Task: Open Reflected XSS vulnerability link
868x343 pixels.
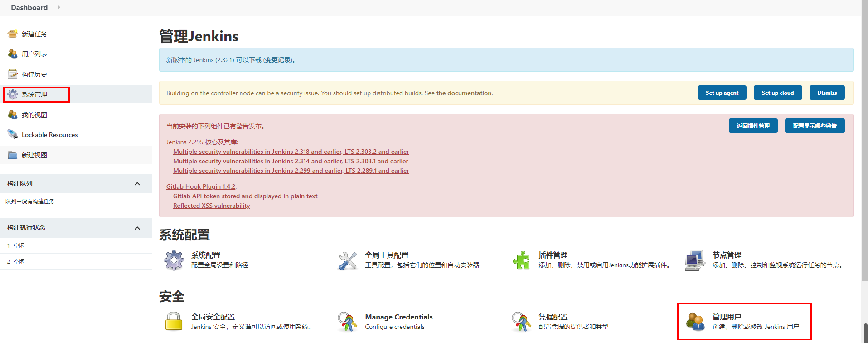Action: tap(211, 206)
